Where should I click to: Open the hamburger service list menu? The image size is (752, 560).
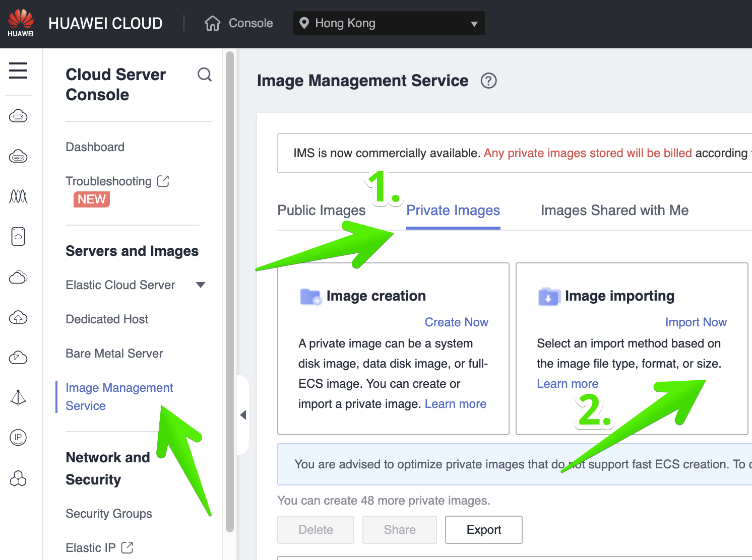[18, 71]
